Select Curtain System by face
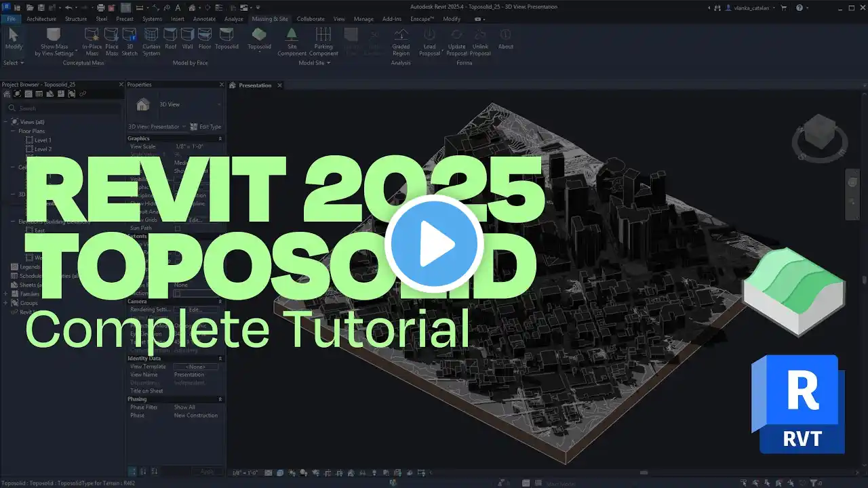Viewport: 868px width, 488px height. pos(151,41)
